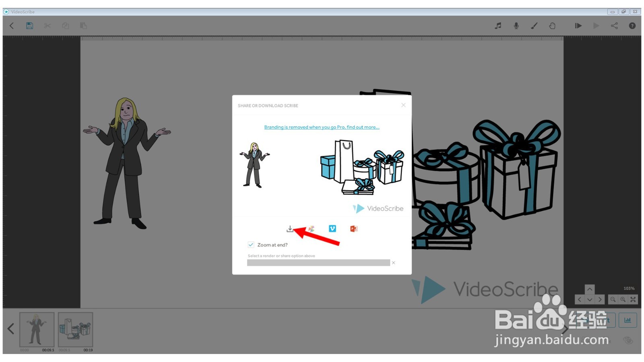Click the woman image in dialog preview
The image size is (644, 362).
pyautogui.click(x=254, y=165)
